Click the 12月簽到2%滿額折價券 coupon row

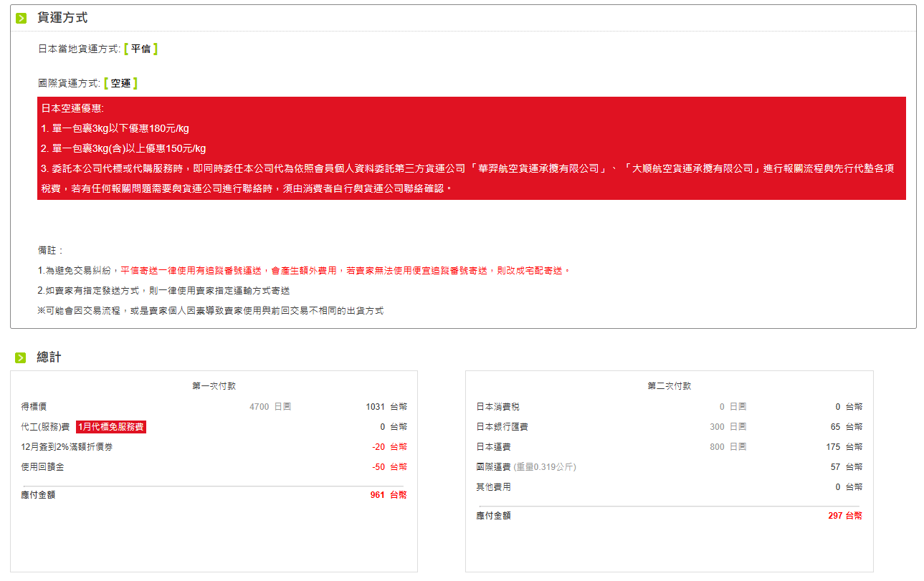(x=67, y=447)
